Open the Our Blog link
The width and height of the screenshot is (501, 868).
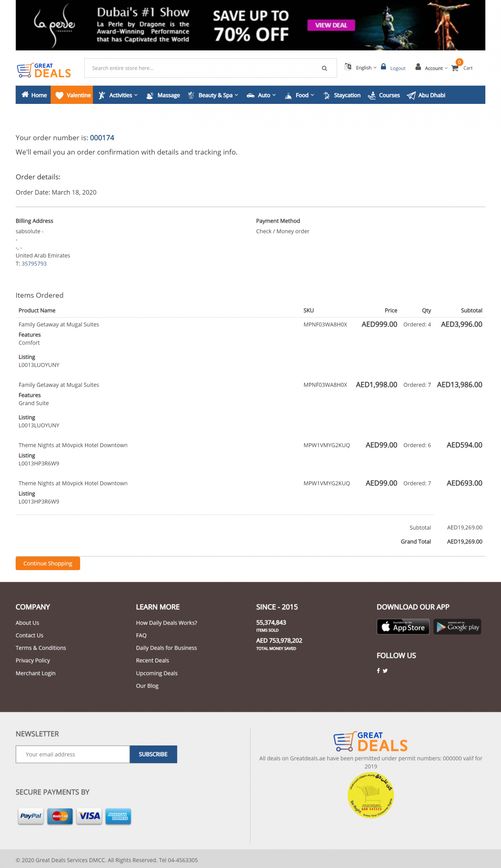click(147, 686)
